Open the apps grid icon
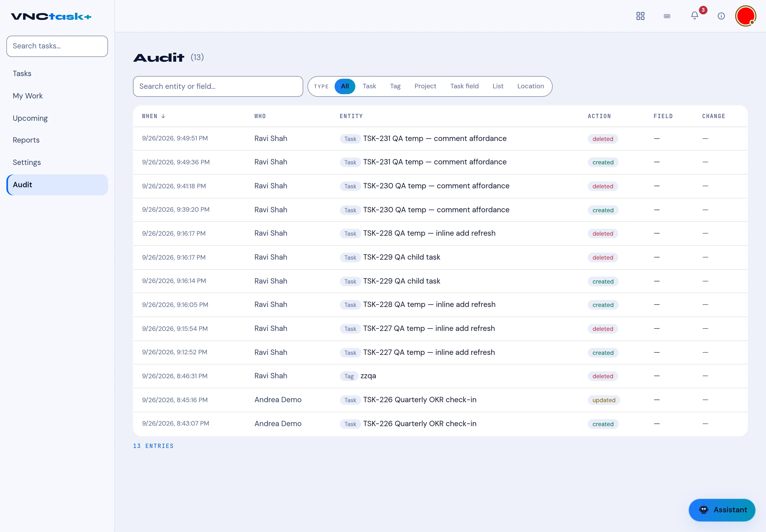766x532 pixels. coord(640,16)
